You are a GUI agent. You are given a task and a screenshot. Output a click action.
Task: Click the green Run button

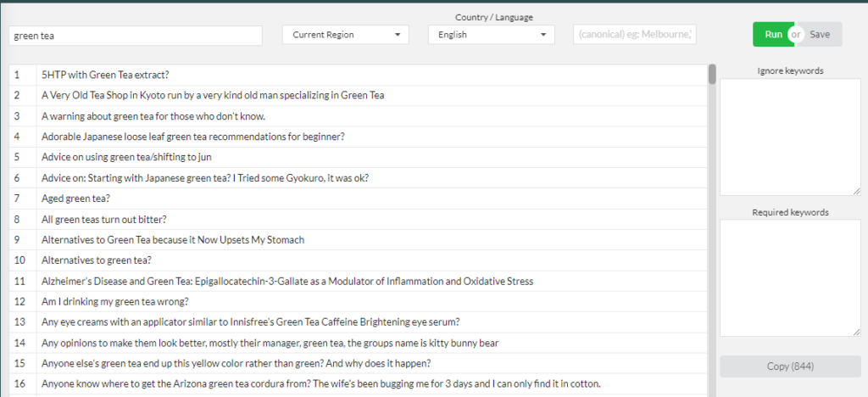click(x=773, y=34)
